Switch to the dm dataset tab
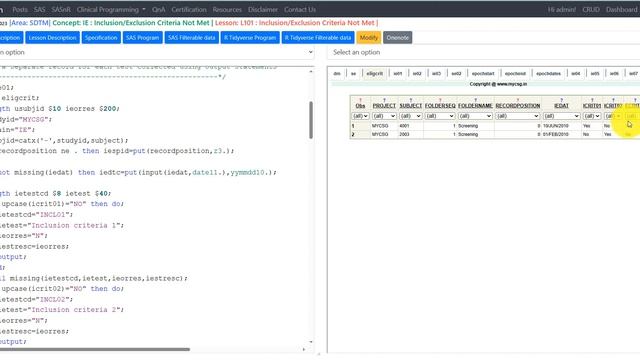The image size is (640, 360). point(337,73)
